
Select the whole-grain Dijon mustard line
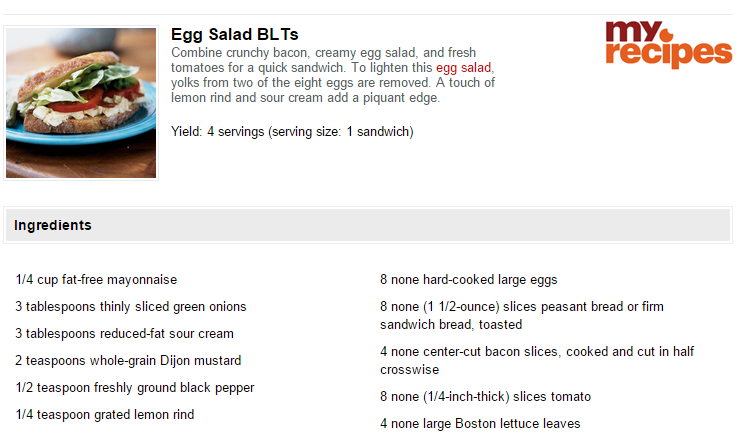(x=128, y=360)
